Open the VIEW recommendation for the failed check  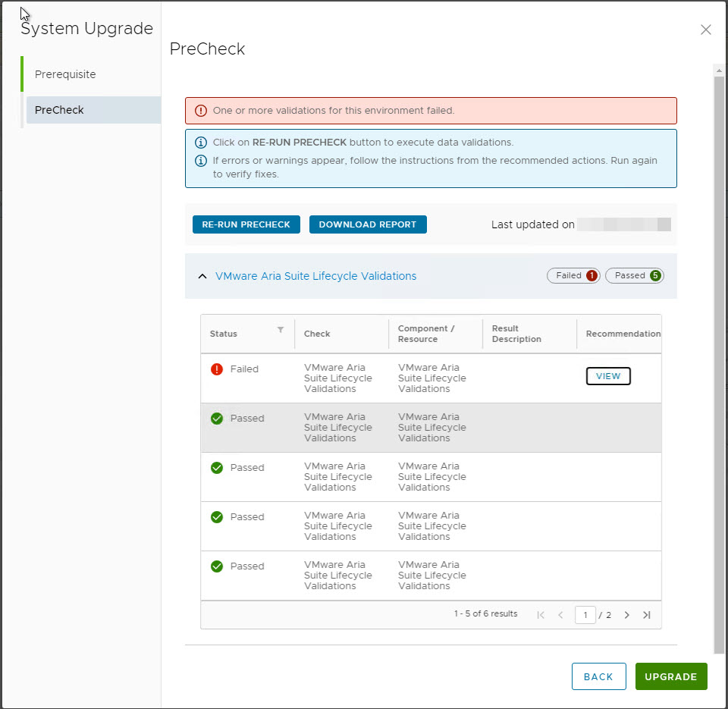pyautogui.click(x=608, y=375)
